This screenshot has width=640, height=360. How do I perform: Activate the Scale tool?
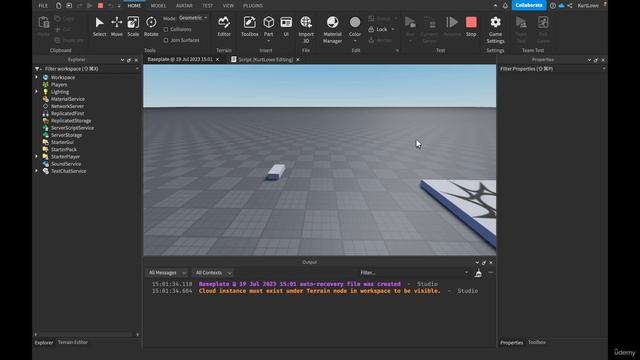click(133, 27)
